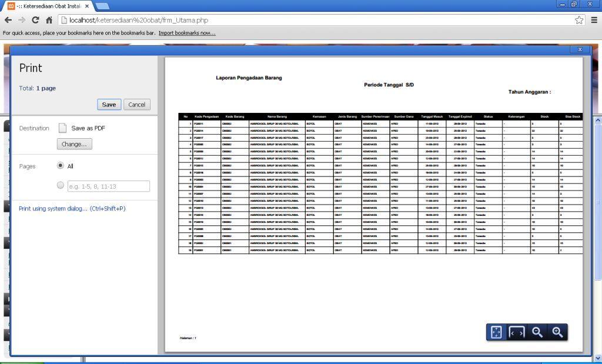
Task: Close the print dialog with the X button
Action: 580,49
